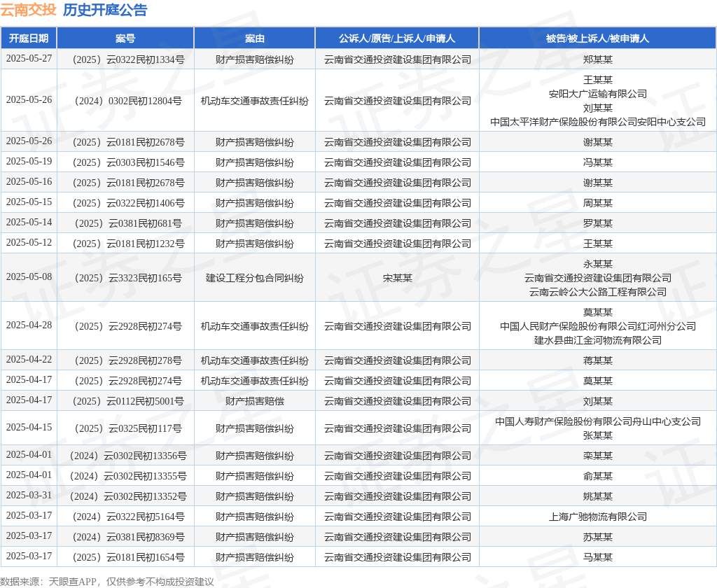Image resolution: width=717 pixels, height=588 pixels.
Task: Click defendant 安阳大广运输有限公司
Action: (x=597, y=94)
